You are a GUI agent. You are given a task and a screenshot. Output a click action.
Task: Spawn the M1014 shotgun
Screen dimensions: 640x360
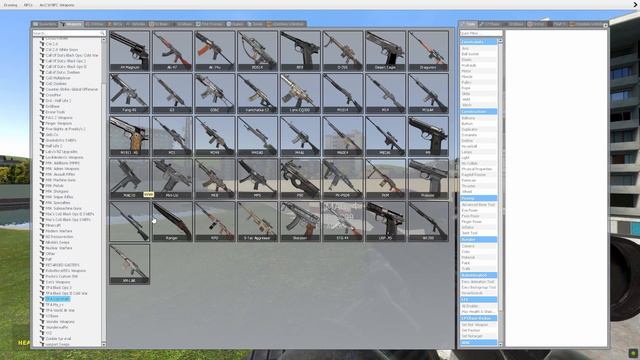click(x=343, y=93)
